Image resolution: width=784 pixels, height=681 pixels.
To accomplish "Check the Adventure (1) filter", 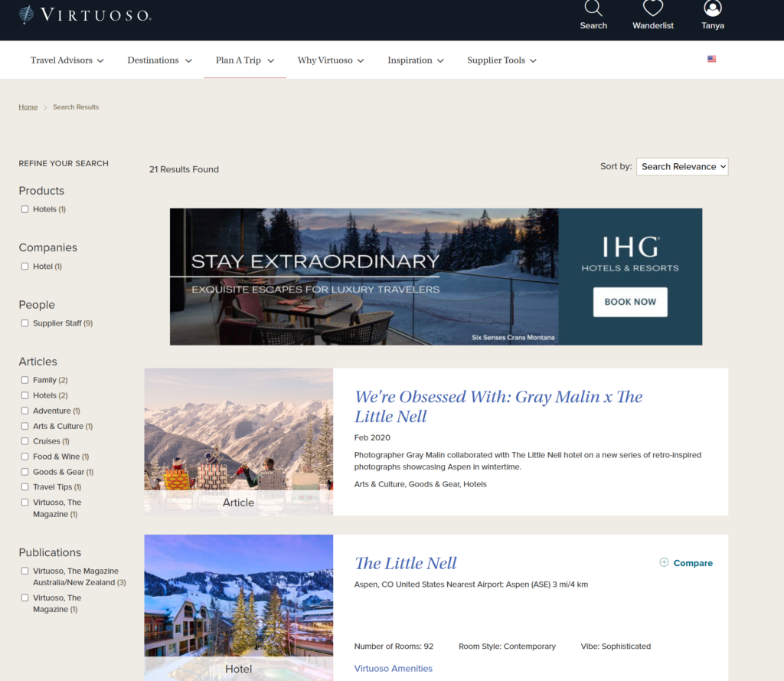I will click(x=24, y=411).
